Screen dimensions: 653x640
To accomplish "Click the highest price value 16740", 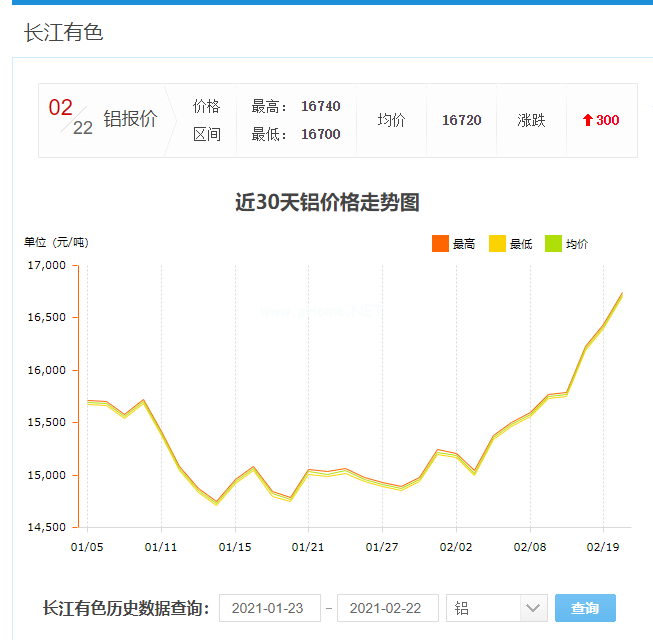I will [x=321, y=106].
